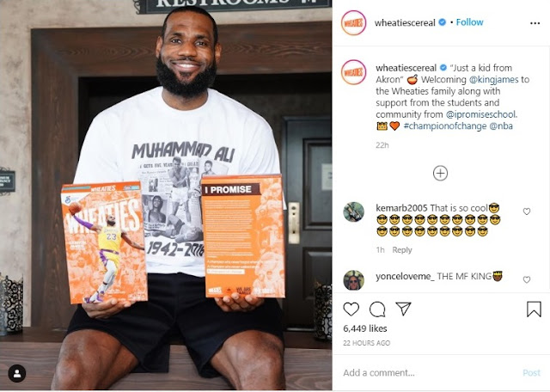Visit the @nba profile link
Image resolution: width=550 pixels, height=392 pixels.
pyautogui.click(x=501, y=126)
